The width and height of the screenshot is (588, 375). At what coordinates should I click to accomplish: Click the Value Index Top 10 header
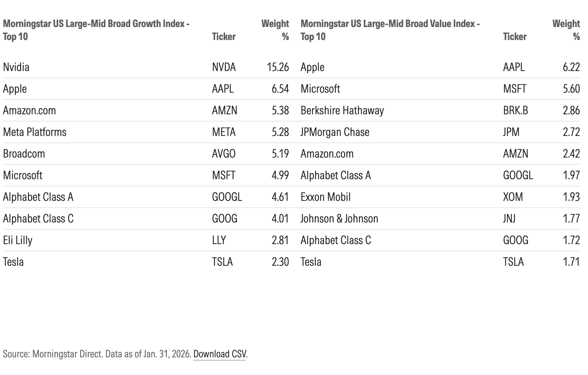[390, 30]
